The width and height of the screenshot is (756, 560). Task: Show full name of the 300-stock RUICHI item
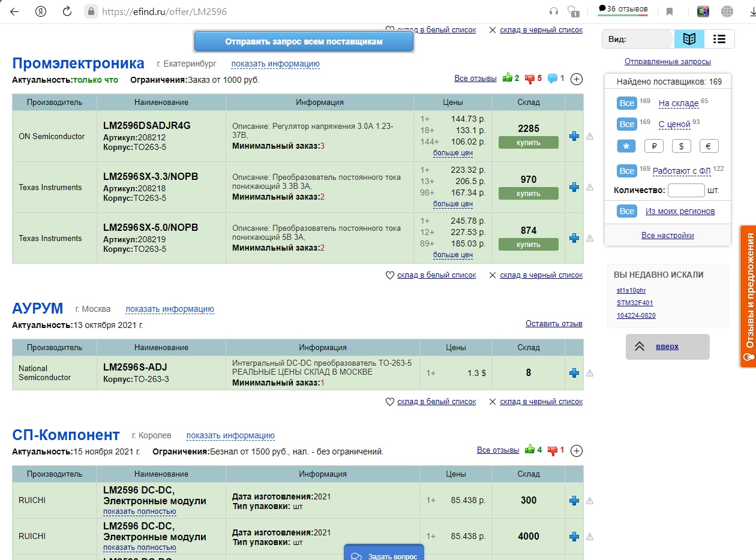coord(140,511)
